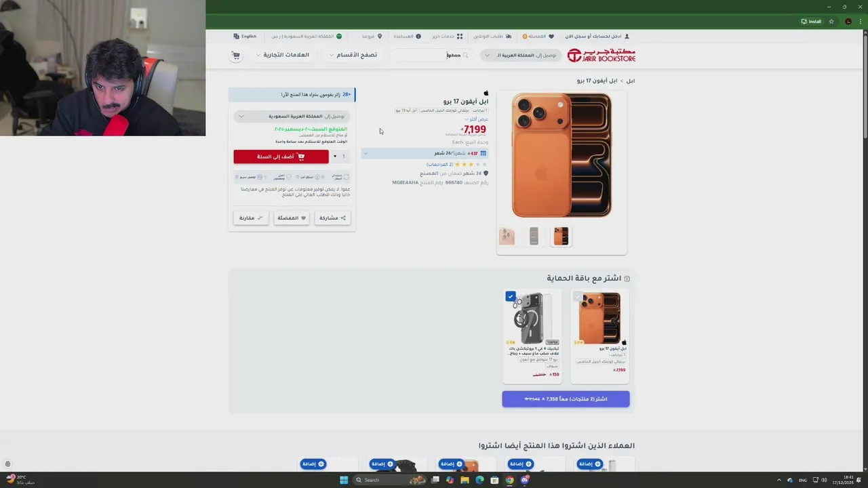This screenshot has width=868, height=488.
Task: Click the bundle package icon beside اشتر مع باقة الحماية
Action: coord(627,279)
